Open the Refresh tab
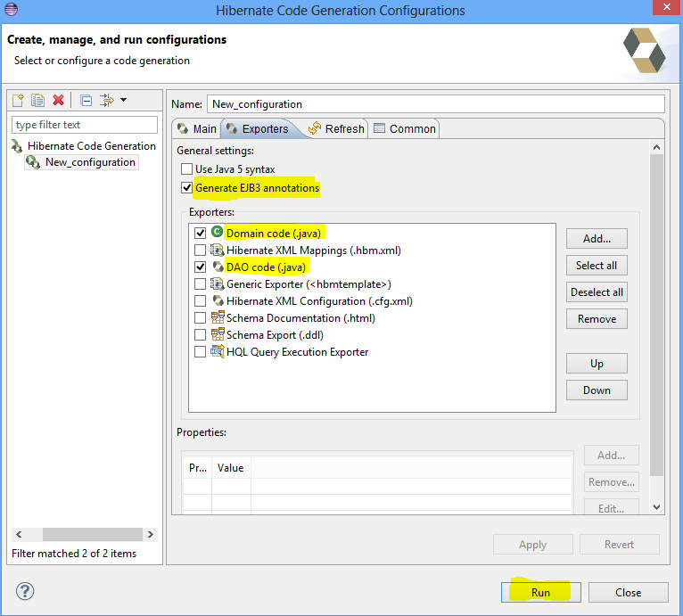Screen dimensions: 683x616 pyautogui.click(x=336, y=129)
